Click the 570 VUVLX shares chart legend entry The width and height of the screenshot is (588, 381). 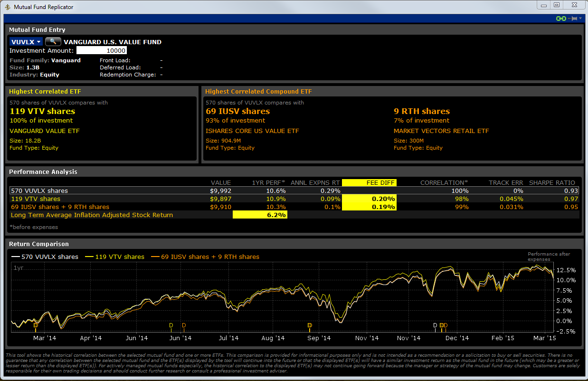pyautogui.click(x=45, y=257)
